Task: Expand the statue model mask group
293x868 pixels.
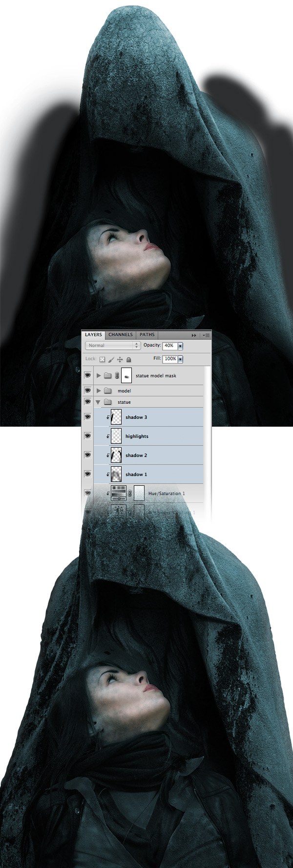Action: pyautogui.click(x=99, y=376)
